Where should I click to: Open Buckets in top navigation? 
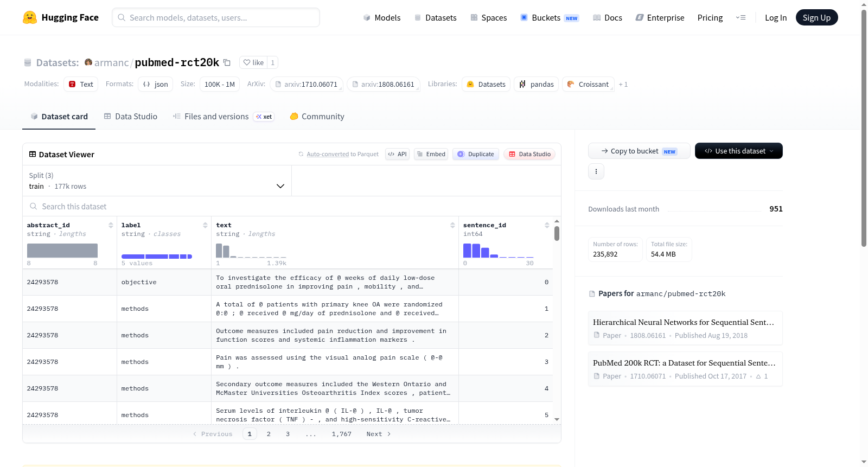[550, 18]
